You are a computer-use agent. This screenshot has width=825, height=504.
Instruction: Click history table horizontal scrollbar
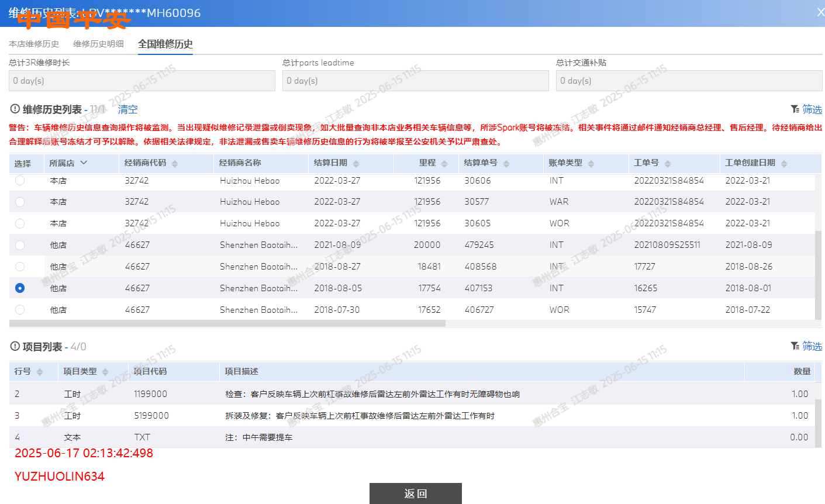227,323
